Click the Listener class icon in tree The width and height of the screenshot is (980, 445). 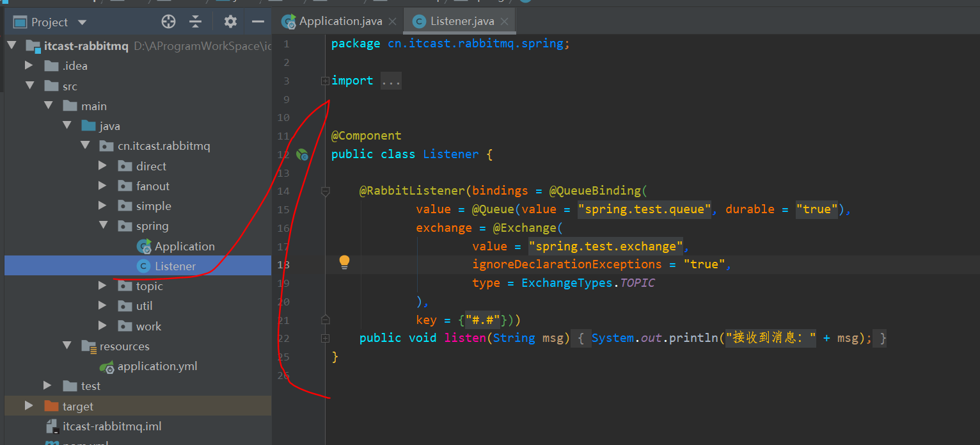click(143, 266)
